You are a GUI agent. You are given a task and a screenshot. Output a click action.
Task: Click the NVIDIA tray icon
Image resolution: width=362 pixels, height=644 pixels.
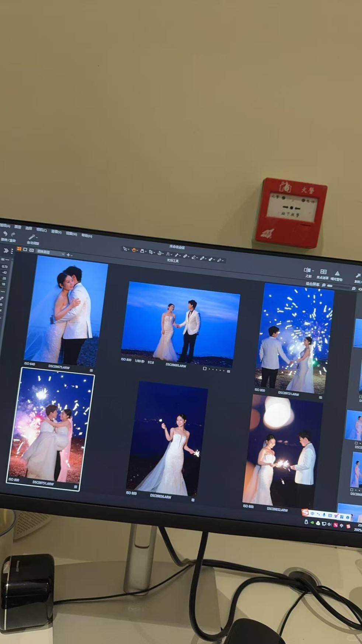(x=312, y=522)
